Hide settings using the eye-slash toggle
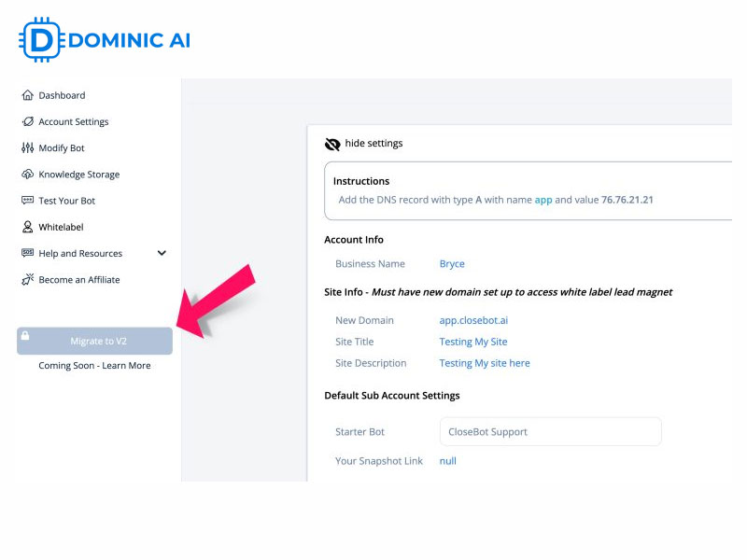The width and height of the screenshot is (747, 560). click(332, 143)
